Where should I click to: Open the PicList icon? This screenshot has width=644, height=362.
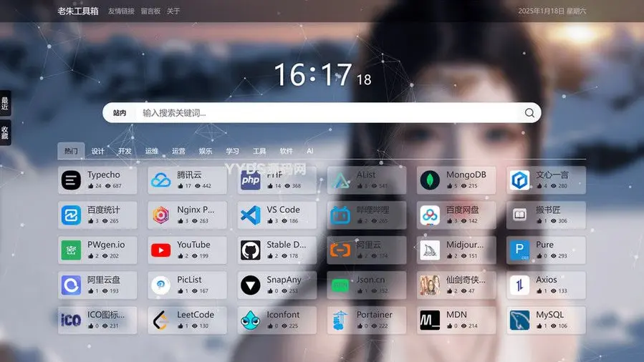(x=160, y=285)
